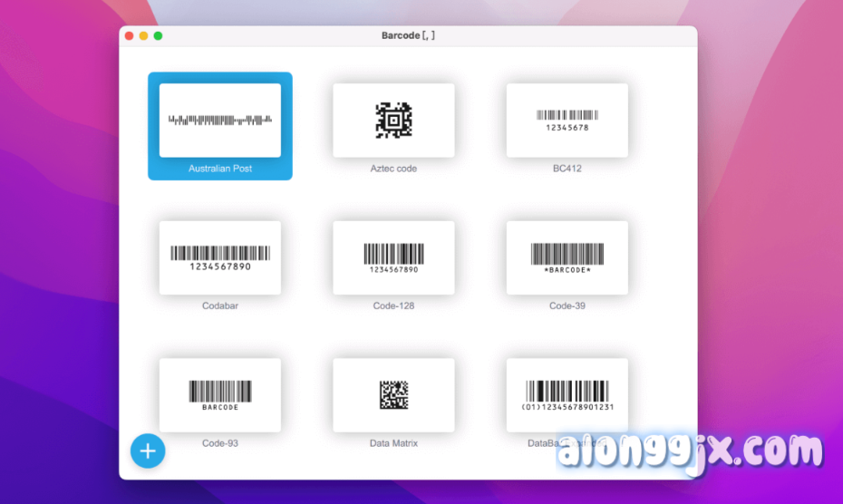The image size is (843, 504).
Task: Click the "BC412" caption text
Action: (567, 169)
